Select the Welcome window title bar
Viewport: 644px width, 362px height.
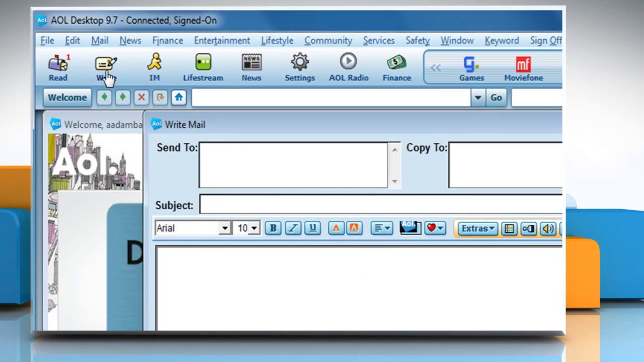(x=96, y=125)
